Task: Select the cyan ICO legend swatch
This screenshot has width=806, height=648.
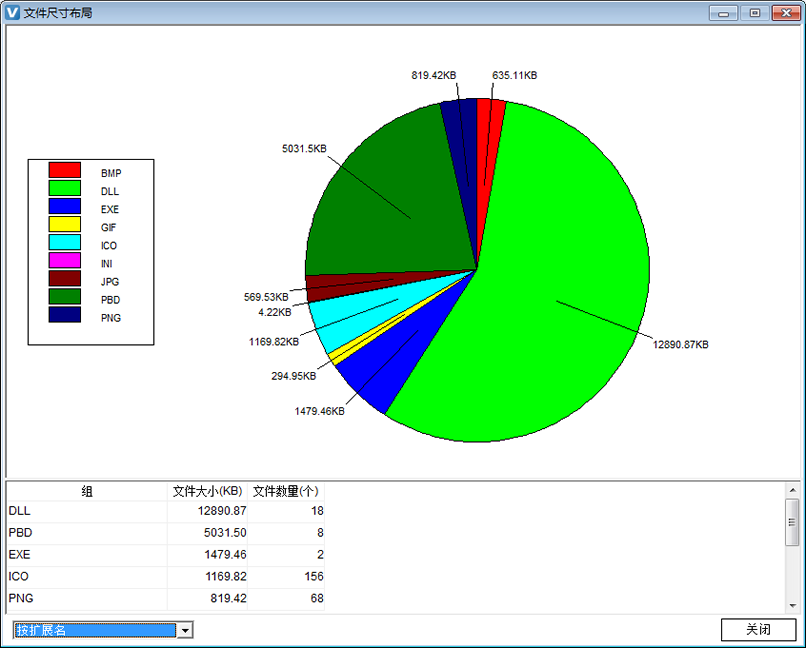Action: click(x=64, y=243)
